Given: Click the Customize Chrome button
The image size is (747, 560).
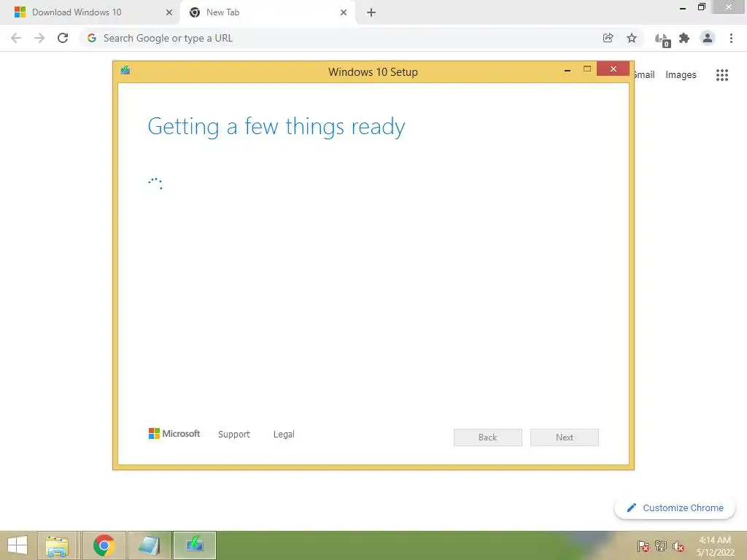Looking at the screenshot, I should coord(675,508).
